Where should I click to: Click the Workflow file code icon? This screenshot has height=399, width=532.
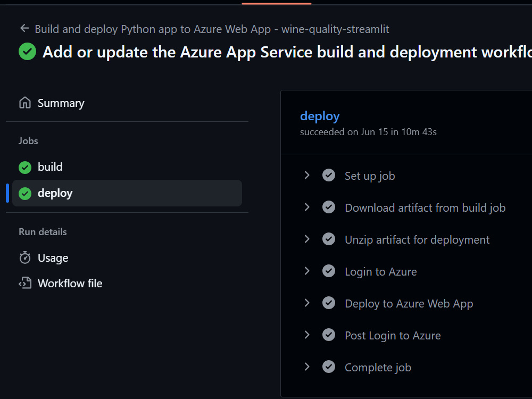(x=25, y=283)
